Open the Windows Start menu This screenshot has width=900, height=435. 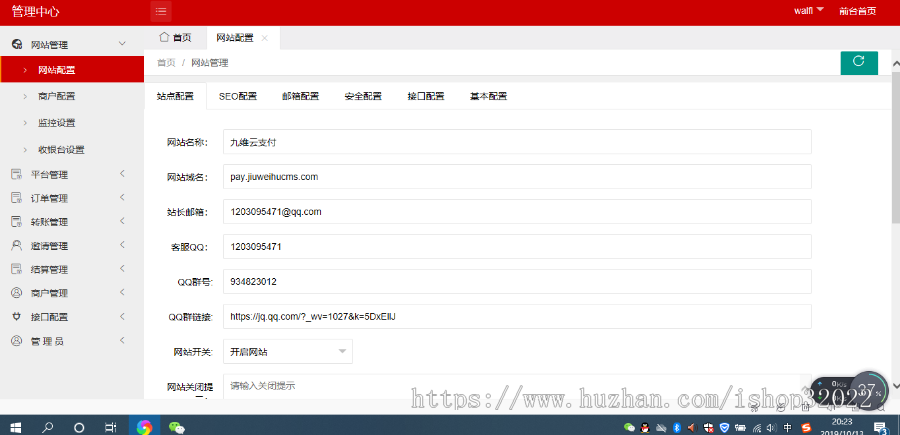coord(15,427)
